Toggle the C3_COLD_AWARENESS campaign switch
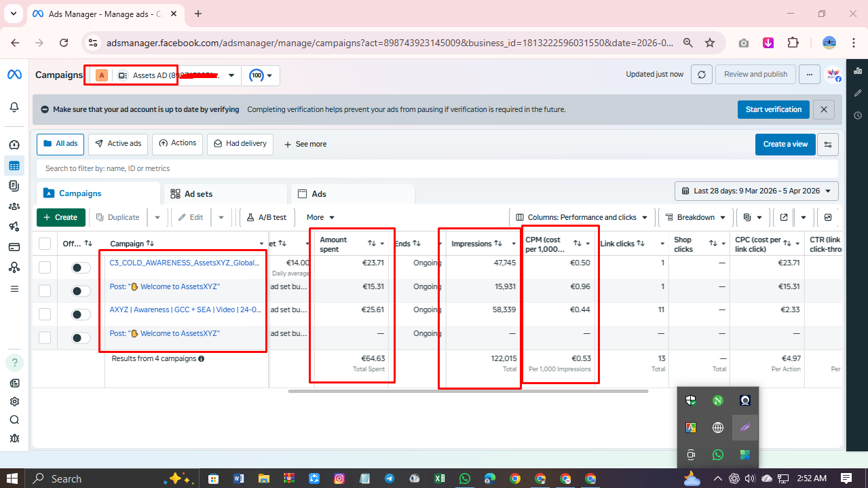 pyautogui.click(x=81, y=267)
